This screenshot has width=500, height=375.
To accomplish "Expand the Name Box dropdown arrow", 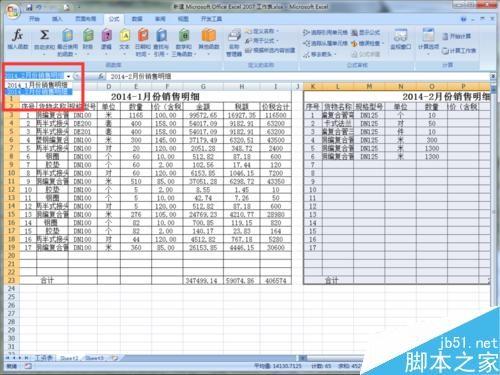I will pos(68,76).
